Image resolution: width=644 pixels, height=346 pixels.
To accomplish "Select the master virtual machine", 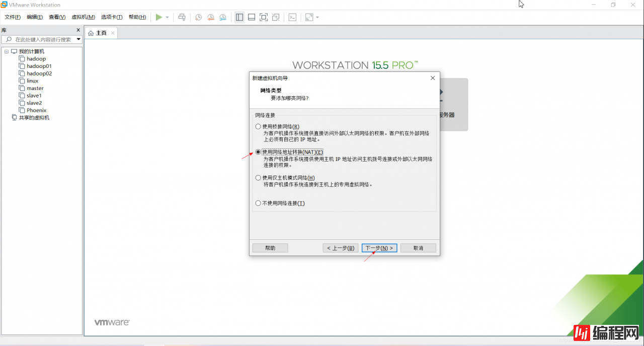I will (35, 88).
